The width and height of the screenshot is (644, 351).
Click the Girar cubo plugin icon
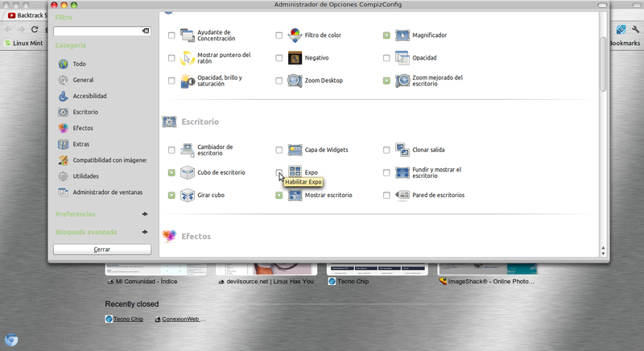(x=188, y=196)
